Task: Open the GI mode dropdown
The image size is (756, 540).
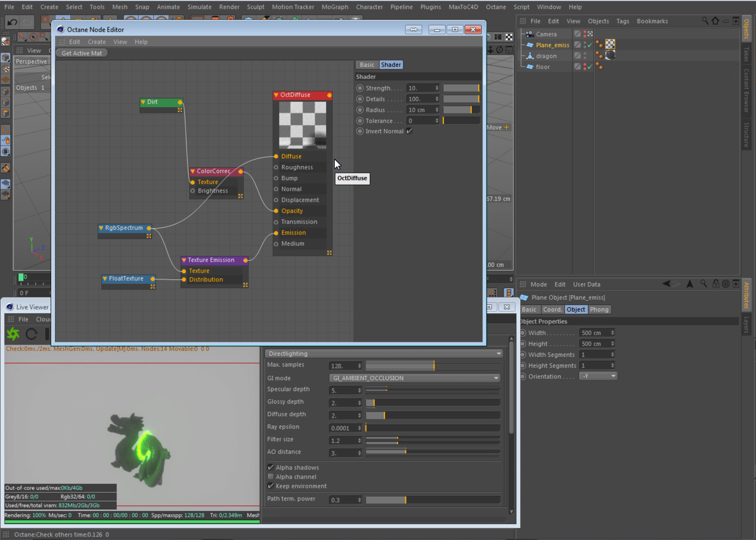Action: click(x=415, y=378)
